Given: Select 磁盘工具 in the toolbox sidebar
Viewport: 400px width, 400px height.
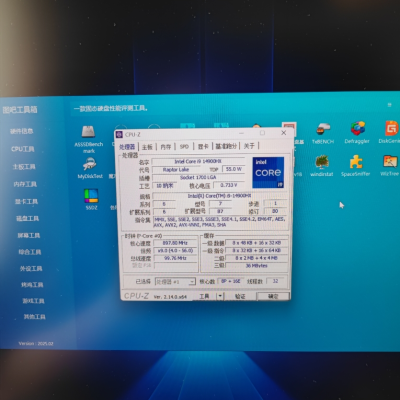Looking at the screenshot, I should click(x=28, y=218).
